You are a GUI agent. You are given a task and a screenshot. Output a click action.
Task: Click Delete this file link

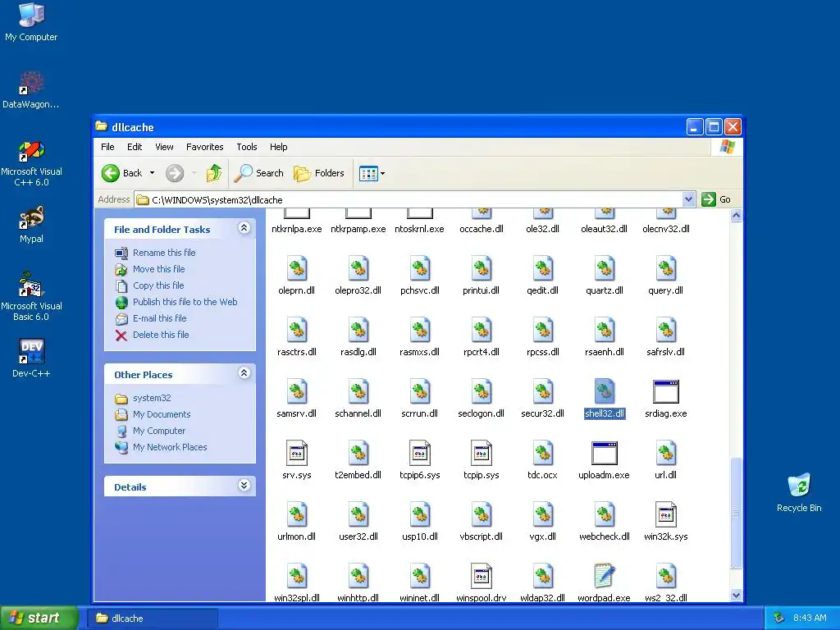tap(161, 335)
